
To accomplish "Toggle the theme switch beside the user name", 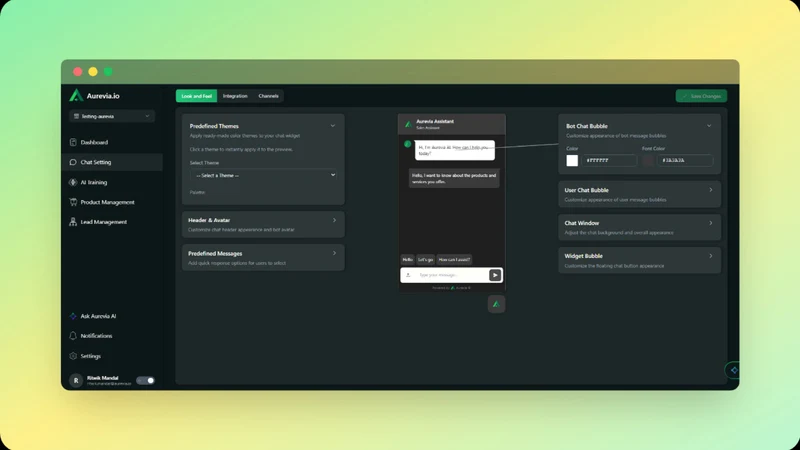I will (145, 381).
